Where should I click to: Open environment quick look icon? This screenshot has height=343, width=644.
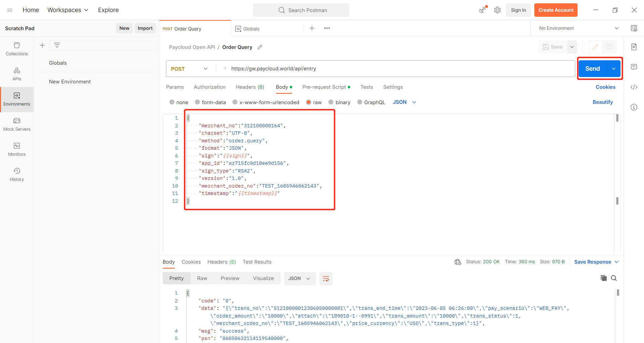pos(634,28)
